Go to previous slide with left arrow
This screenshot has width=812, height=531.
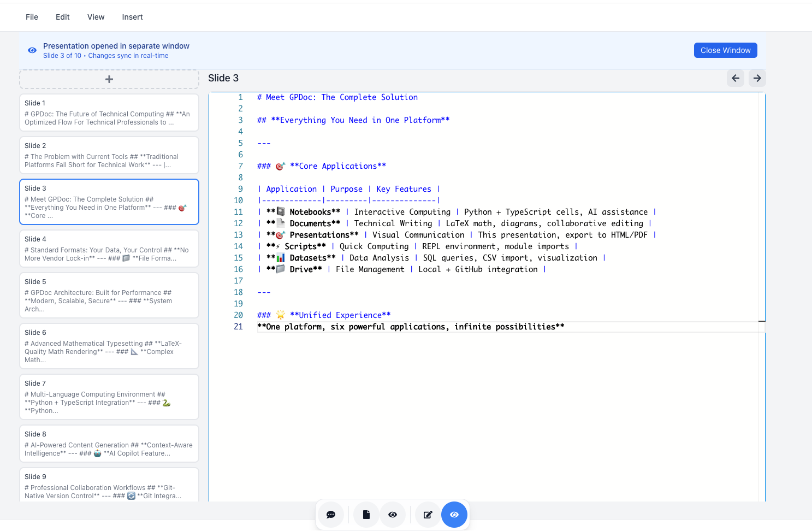coord(736,78)
